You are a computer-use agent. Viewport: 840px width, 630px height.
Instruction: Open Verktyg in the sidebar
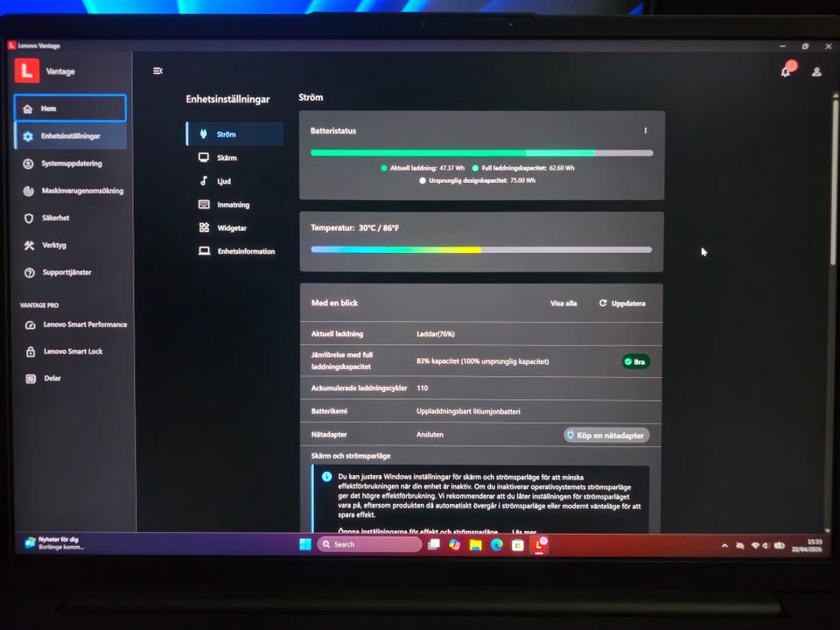click(71, 245)
